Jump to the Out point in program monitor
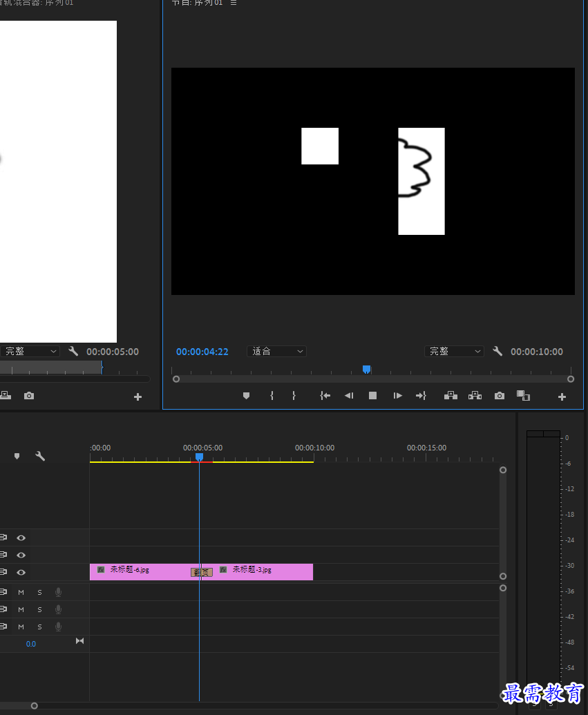This screenshot has height=715, width=588. point(421,396)
